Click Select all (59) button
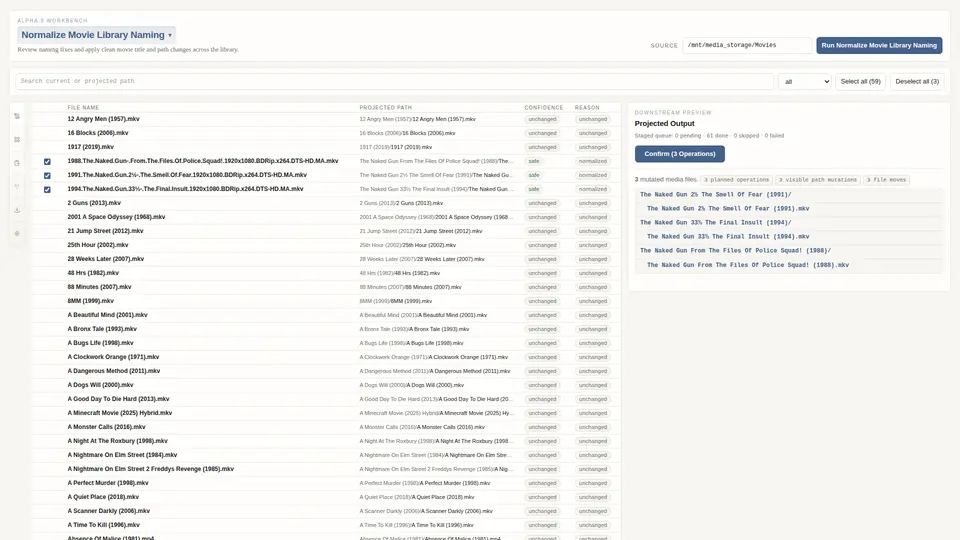Screen dimensions: 960x540 860,81
